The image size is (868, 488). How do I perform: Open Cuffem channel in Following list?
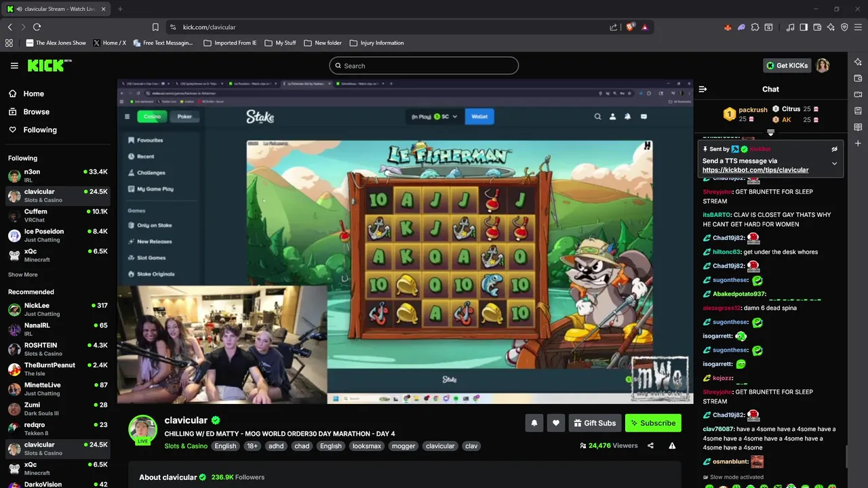point(58,216)
